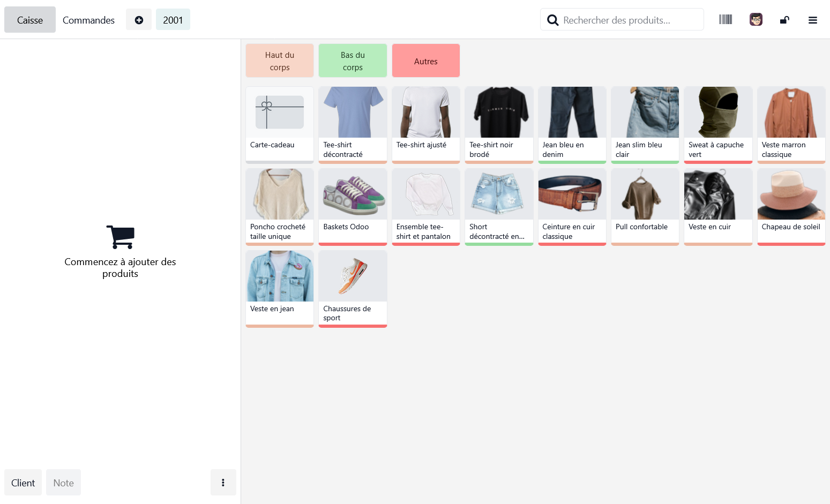Filter products by Haut du corps
The width and height of the screenshot is (830, 504).
click(279, 60)
